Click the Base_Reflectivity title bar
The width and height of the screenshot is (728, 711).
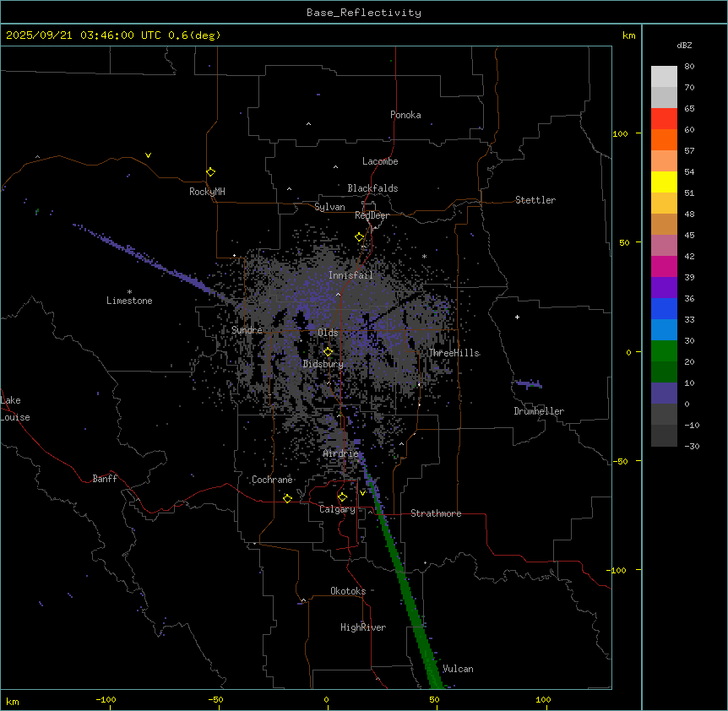point(363,12)
